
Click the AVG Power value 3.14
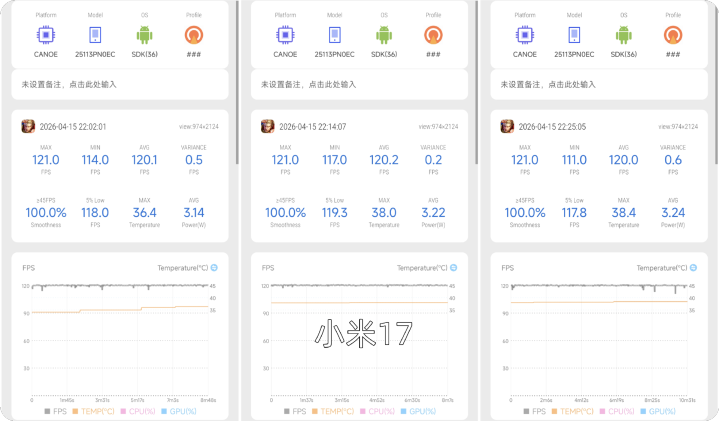pos(194,212)
